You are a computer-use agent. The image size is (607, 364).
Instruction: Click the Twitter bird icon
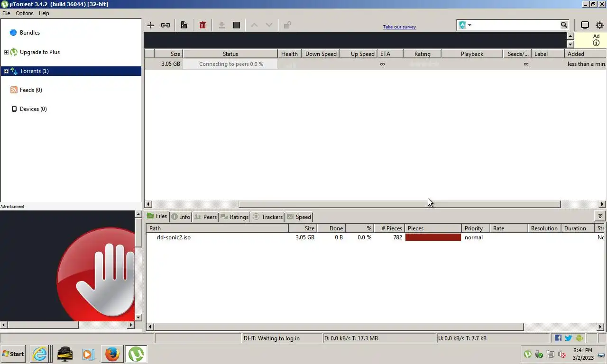[x=568, y=338]
